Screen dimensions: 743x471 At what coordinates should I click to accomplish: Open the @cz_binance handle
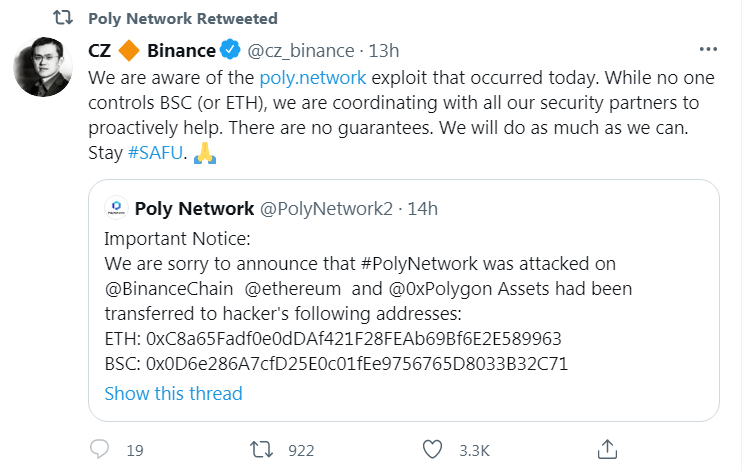[x=300, y=50]
